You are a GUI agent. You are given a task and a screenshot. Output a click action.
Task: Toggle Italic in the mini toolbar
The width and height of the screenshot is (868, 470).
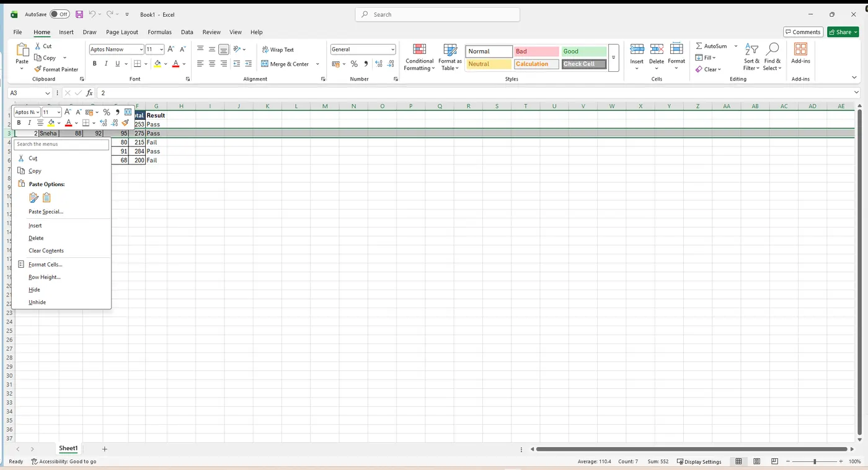click(29, 123)
